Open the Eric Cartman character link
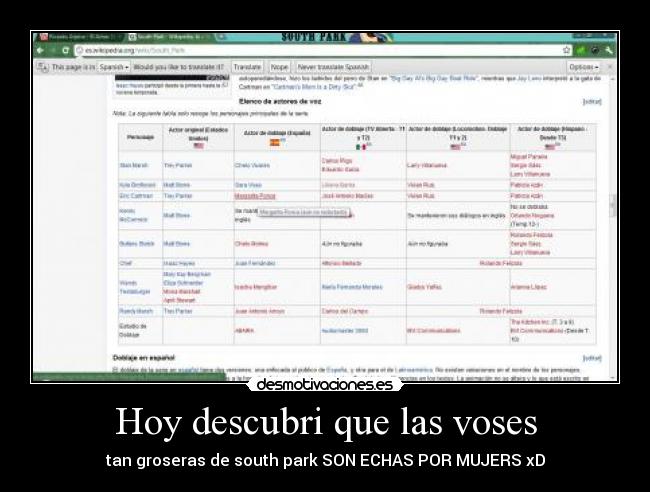650x492 pixels. pyautogui.click(x=136, y=196)
